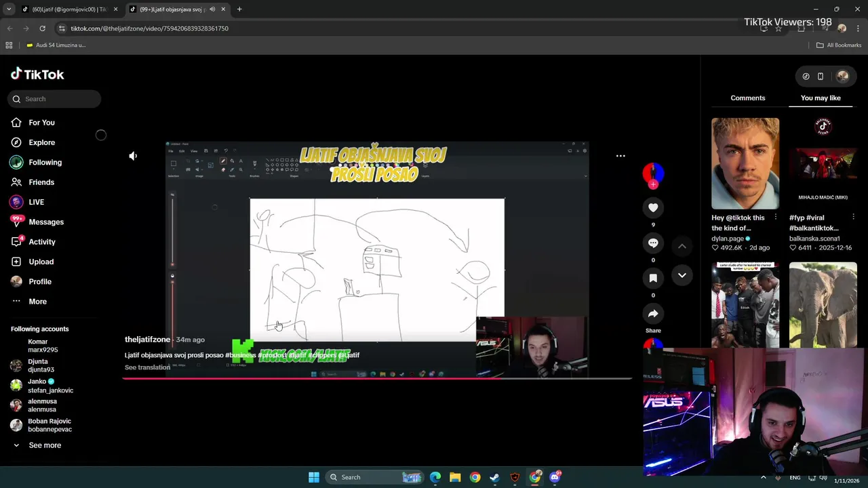Viewport: 868px width, 488px height.
Task: Open Steam from the taskbar
Action: pyautogui.click(x=495, y=477)
